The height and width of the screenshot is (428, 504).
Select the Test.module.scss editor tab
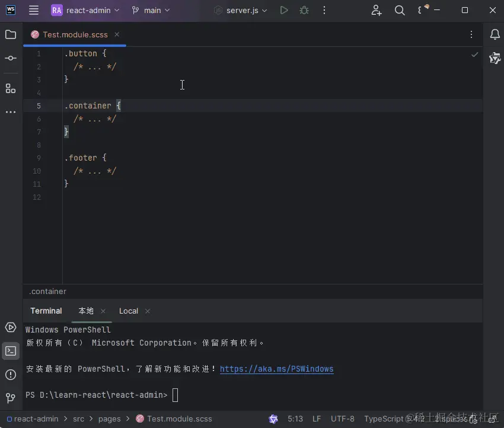click(x=75, y=35)
